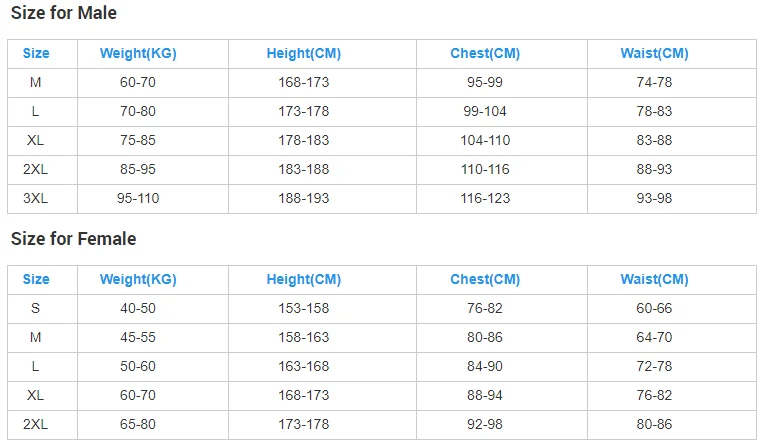
Task: Click the 72-78 waist cell for Female L
Action: (x=654, y=367)
